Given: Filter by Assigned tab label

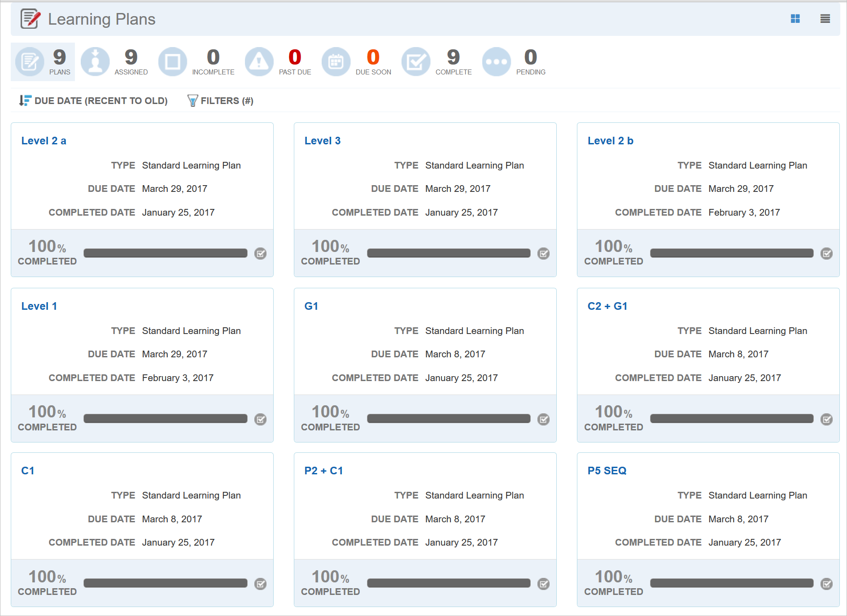Looking at the screenshot, I should tap(131, 72).
